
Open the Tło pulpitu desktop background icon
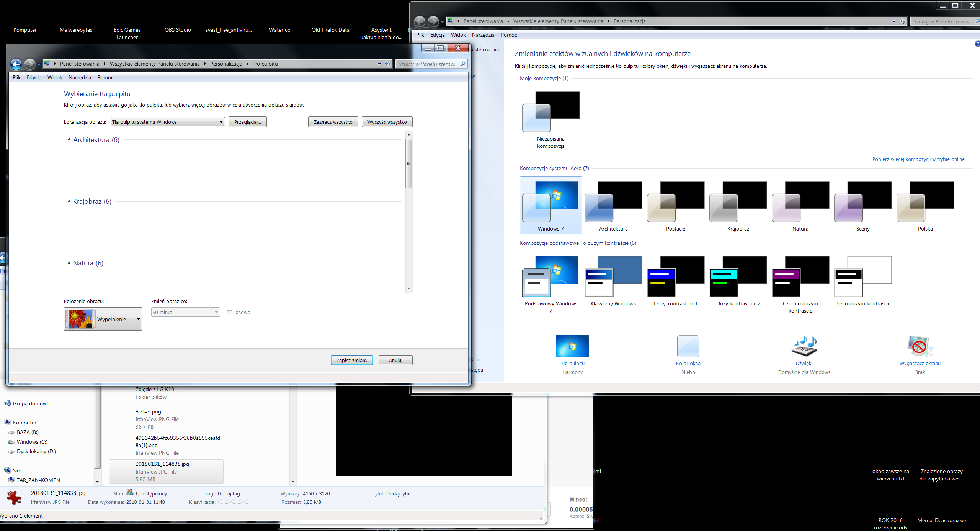coord(572,346)
